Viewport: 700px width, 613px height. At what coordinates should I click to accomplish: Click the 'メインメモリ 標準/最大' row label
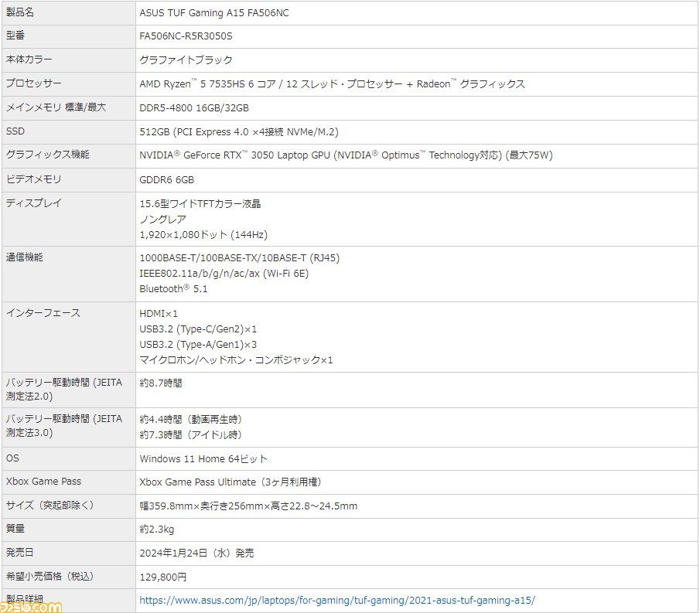(56, 107)
